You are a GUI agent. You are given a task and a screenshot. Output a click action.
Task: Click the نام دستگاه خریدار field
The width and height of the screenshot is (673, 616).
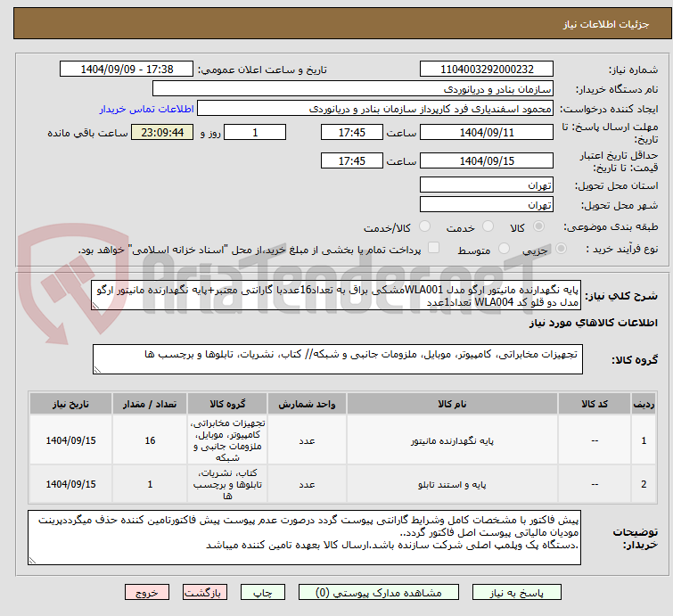(x=353, y=89)
